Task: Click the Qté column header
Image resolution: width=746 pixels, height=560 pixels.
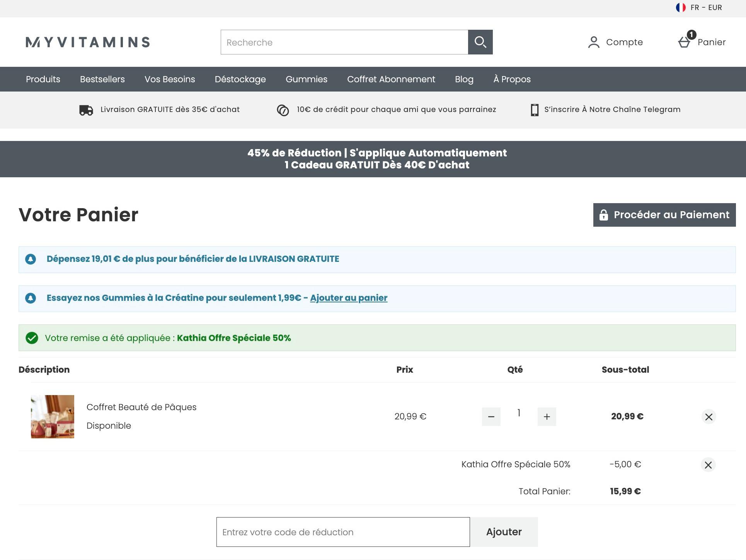Action: click(515, 370)
